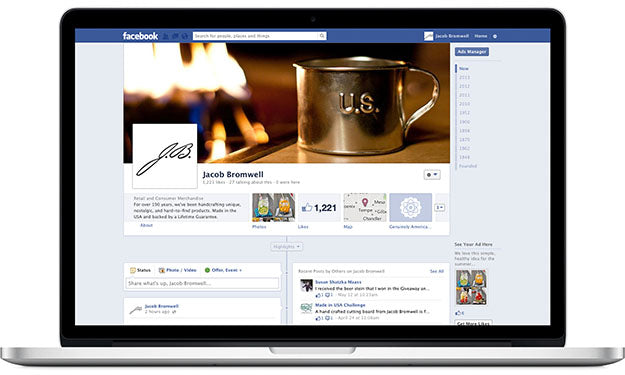Open Jacob Bromwell name in top bar
Image resolution: width=625 pixels, height=375 pixels.
pos(452,36)
